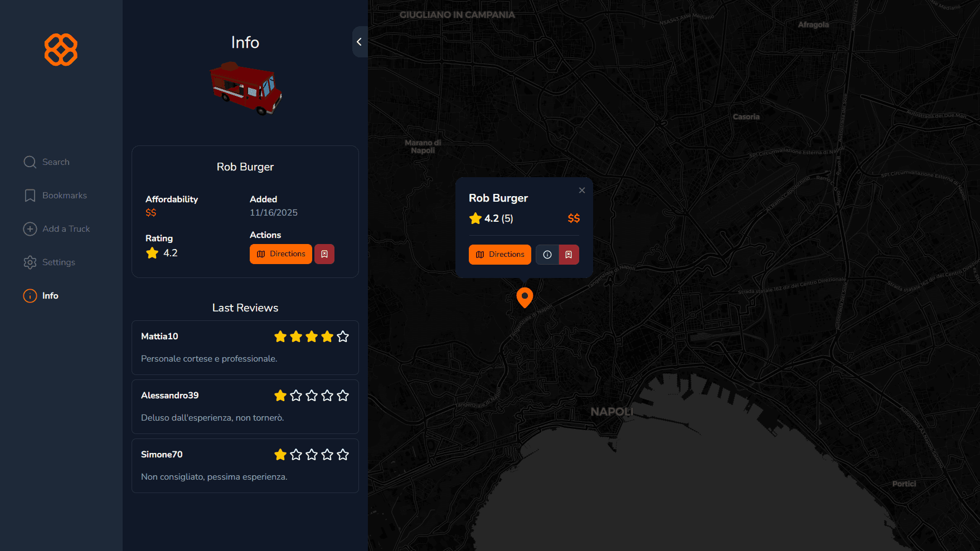The height and width of the screenshot is (551, 980).
Task: Click the orange map location pin
Action: click(525, 297)
